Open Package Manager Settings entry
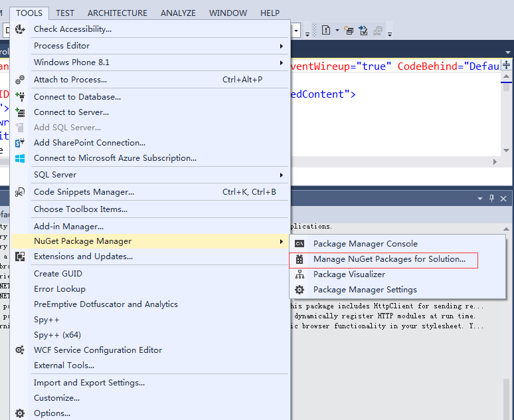 tap(365, 290)
